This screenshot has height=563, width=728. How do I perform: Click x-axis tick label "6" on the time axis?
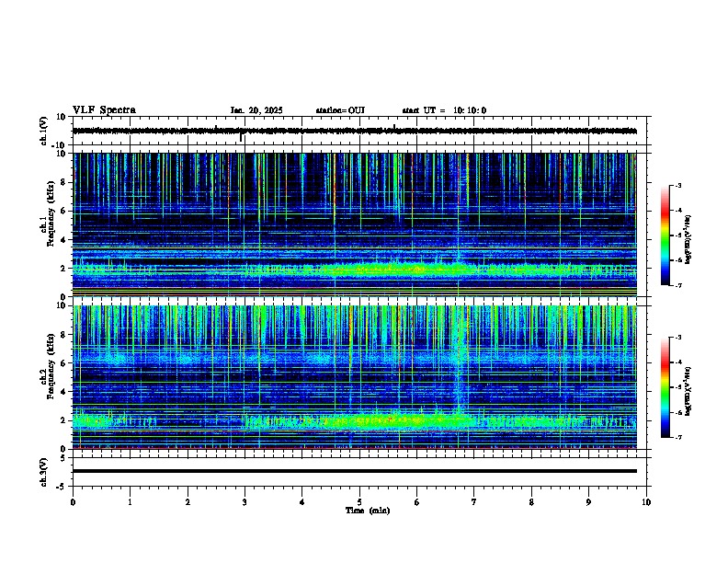417,502
